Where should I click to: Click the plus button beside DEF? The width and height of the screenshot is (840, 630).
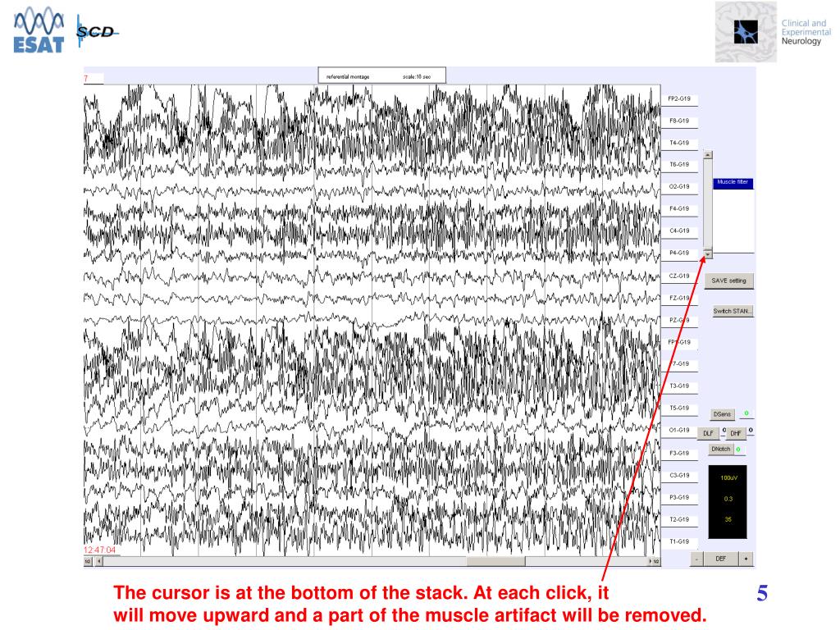[x=746, y=559]
